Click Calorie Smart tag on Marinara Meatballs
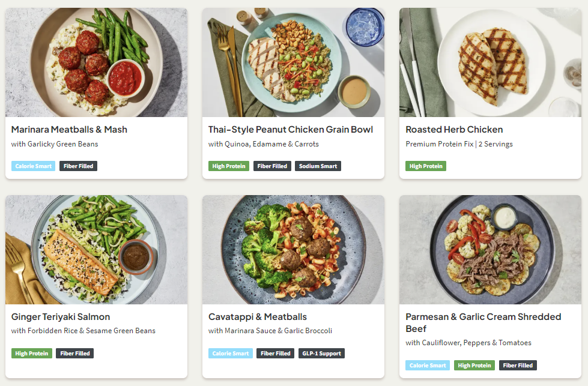Screen dimensions: 588x386 pyautogui.click(x=33, y=166)
